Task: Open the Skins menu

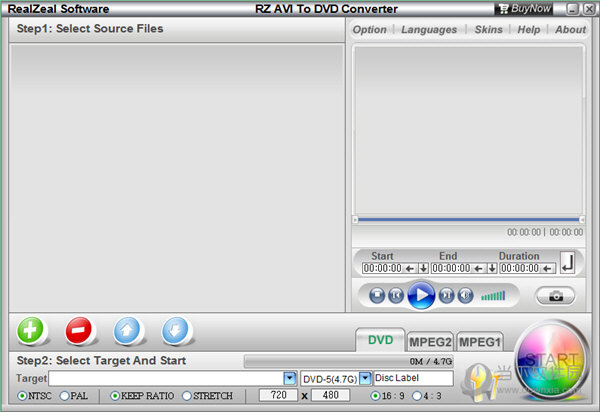Action: 489,29
